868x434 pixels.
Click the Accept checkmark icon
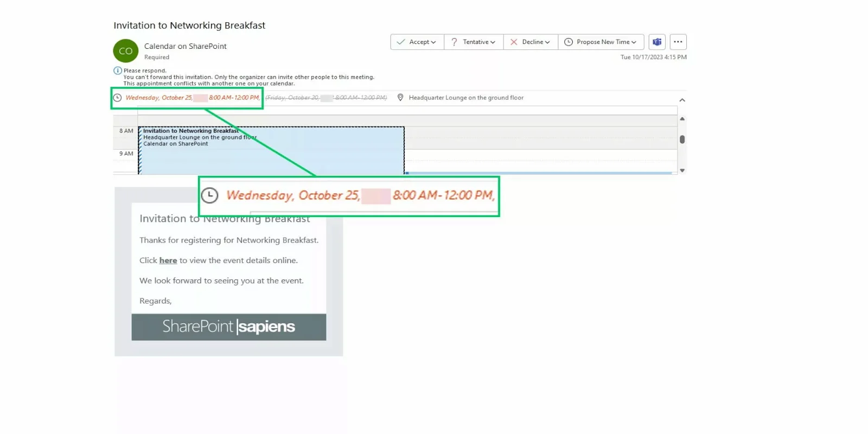[x=401, y=42]
